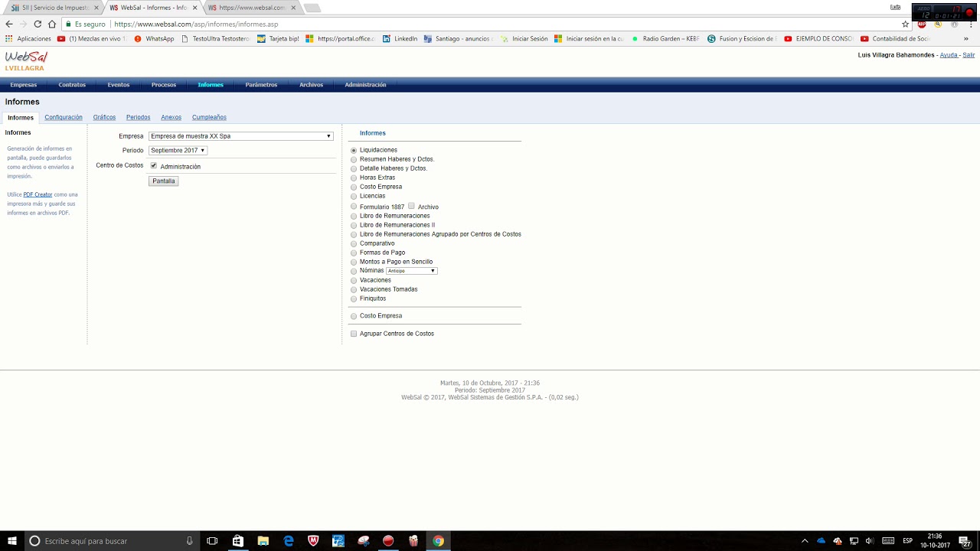Click the Ayuda link
This screenshot has height=551, width=980.
click(949, 55)
